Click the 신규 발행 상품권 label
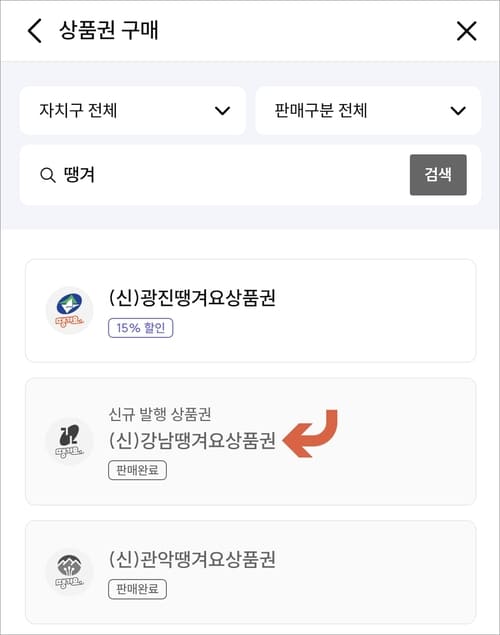 [160, 414]
